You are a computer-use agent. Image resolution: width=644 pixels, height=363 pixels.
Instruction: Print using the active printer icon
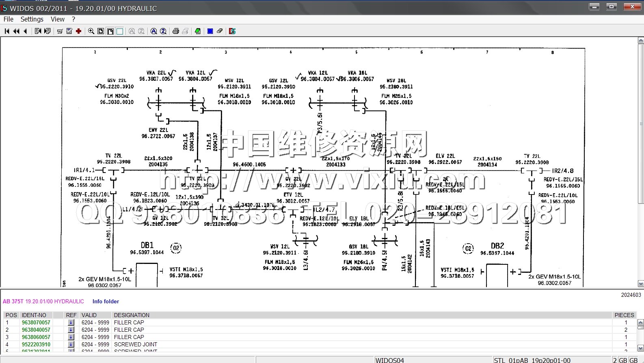tap(176, 31)
